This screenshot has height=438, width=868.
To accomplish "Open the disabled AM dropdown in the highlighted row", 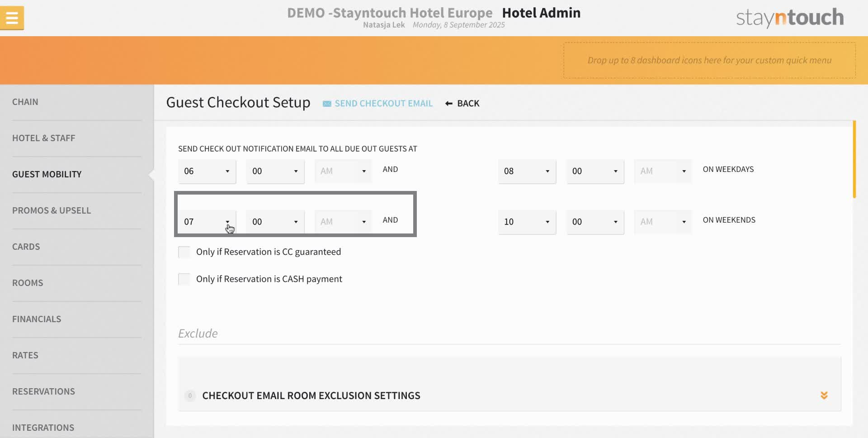I will tap(342, 222).
